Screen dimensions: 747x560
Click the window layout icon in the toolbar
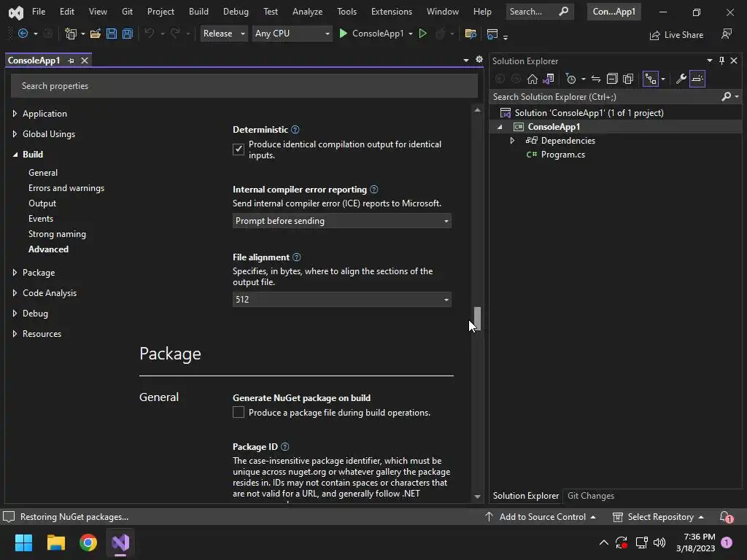[x=492, y=34]
